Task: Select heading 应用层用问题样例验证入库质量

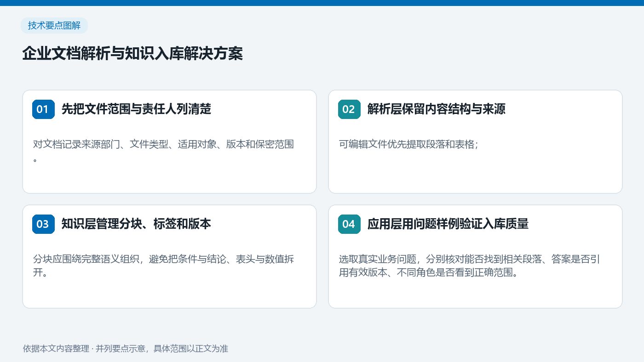Action: 448,224
